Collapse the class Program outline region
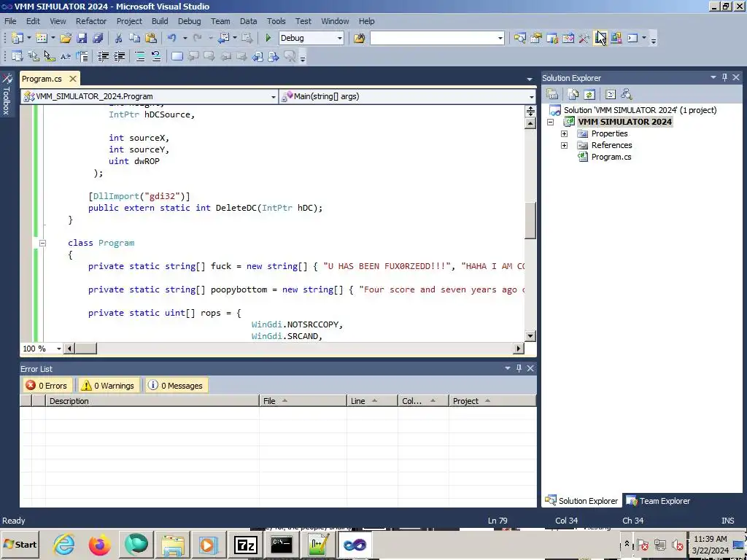This screenshot has width=747, height=560. tap(42, 243)
